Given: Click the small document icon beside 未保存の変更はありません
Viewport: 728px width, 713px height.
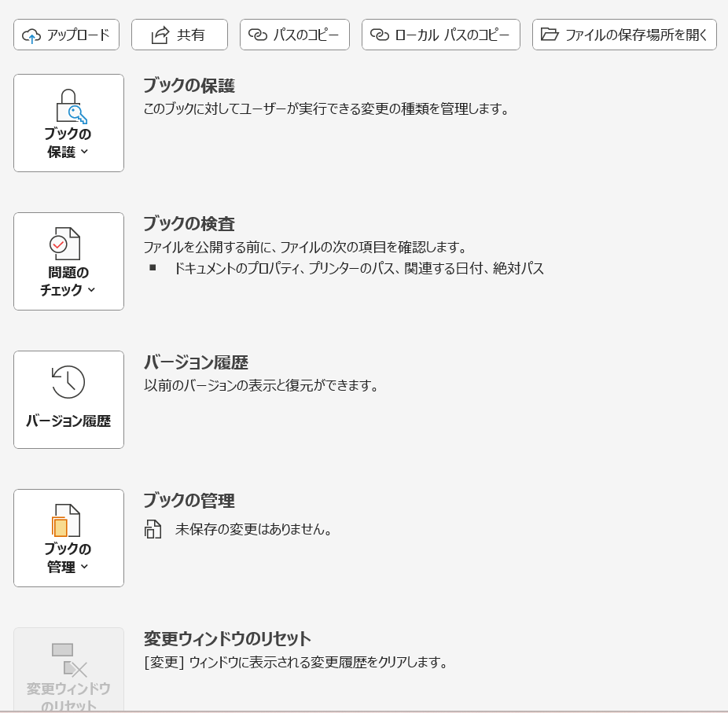Looking at the screenshot, I should point(153,529).
